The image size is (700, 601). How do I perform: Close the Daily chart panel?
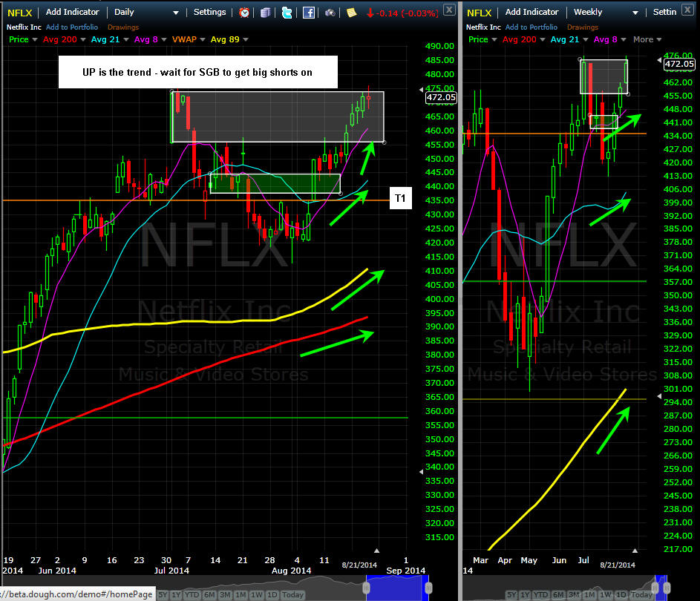click(x=449, y=10)
